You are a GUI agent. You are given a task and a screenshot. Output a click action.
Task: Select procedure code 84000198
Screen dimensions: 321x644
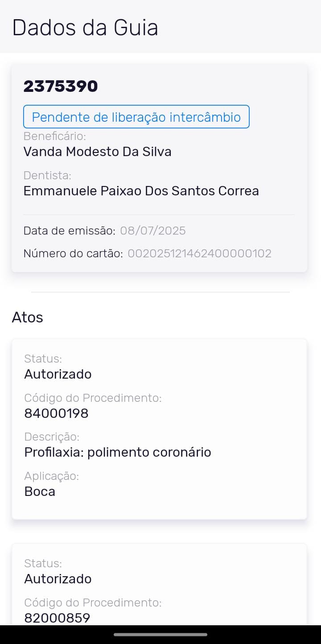(56, 413)
